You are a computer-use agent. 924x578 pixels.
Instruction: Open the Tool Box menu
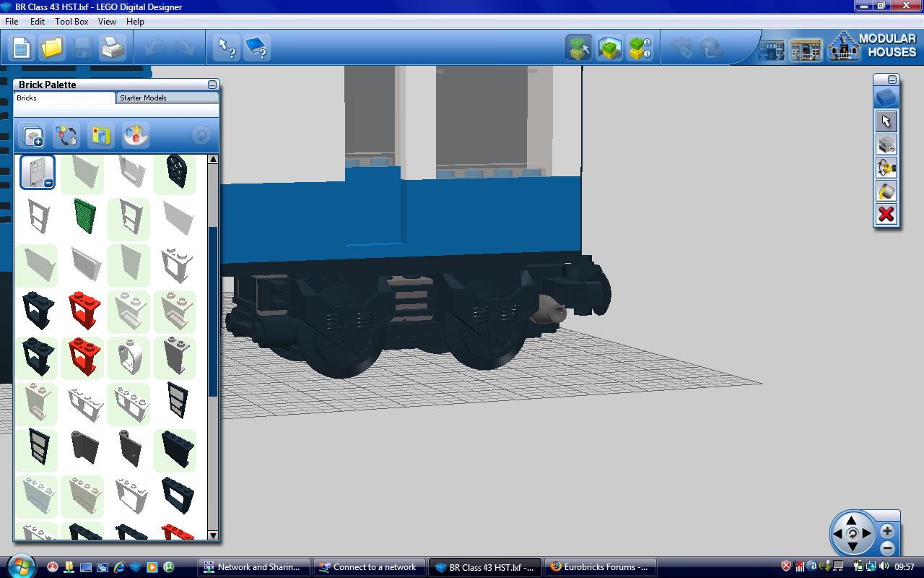(71, 21)
